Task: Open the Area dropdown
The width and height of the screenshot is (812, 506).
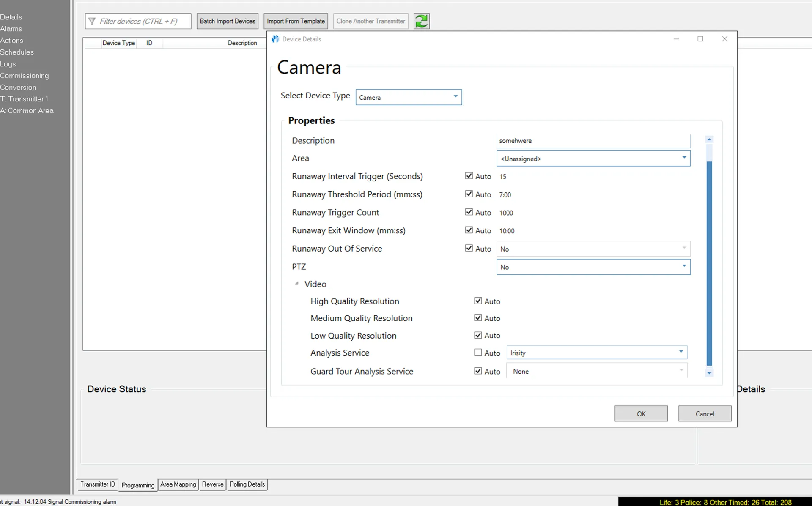Action: [593, 159]
